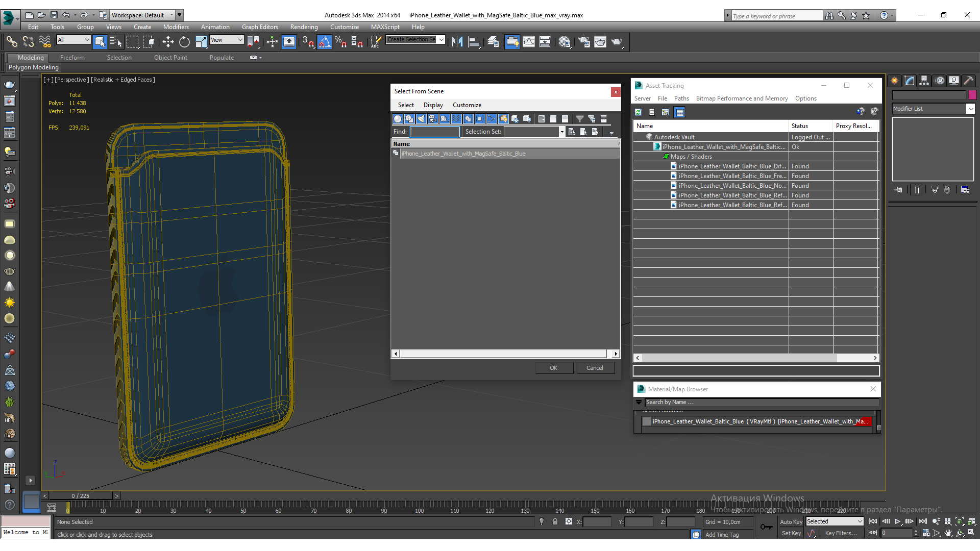Open Key Filters dialog
Viewport: 980px width, 551px height.
pos(841,533)
